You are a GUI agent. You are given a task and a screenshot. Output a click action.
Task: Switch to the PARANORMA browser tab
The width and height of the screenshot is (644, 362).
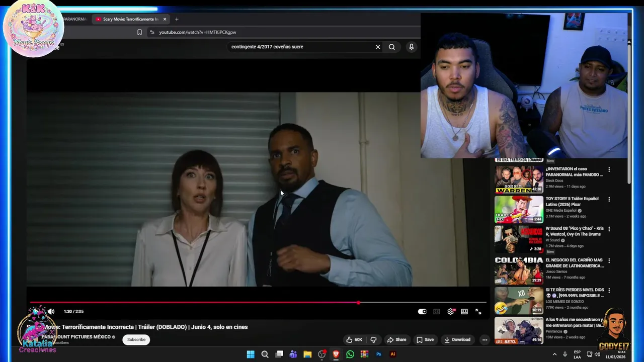point(75,19)
